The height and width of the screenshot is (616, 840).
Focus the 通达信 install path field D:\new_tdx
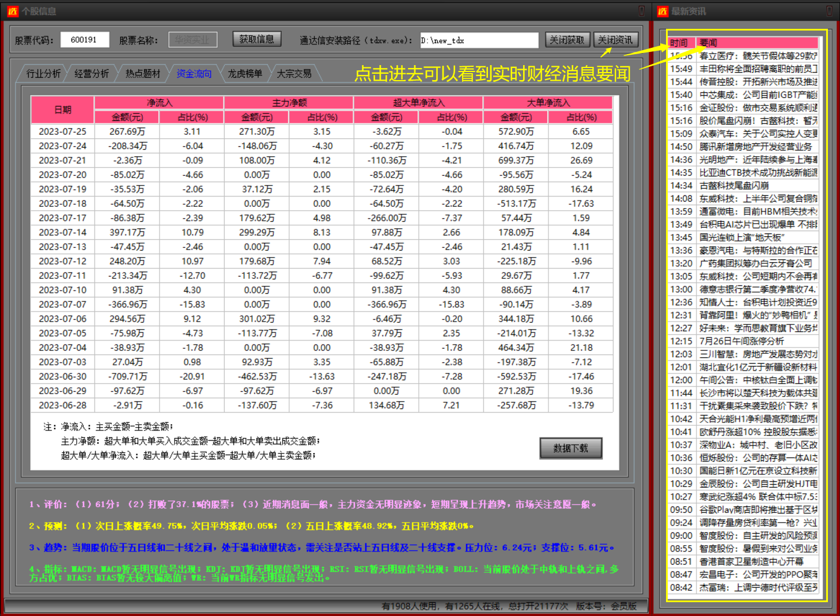479,40
